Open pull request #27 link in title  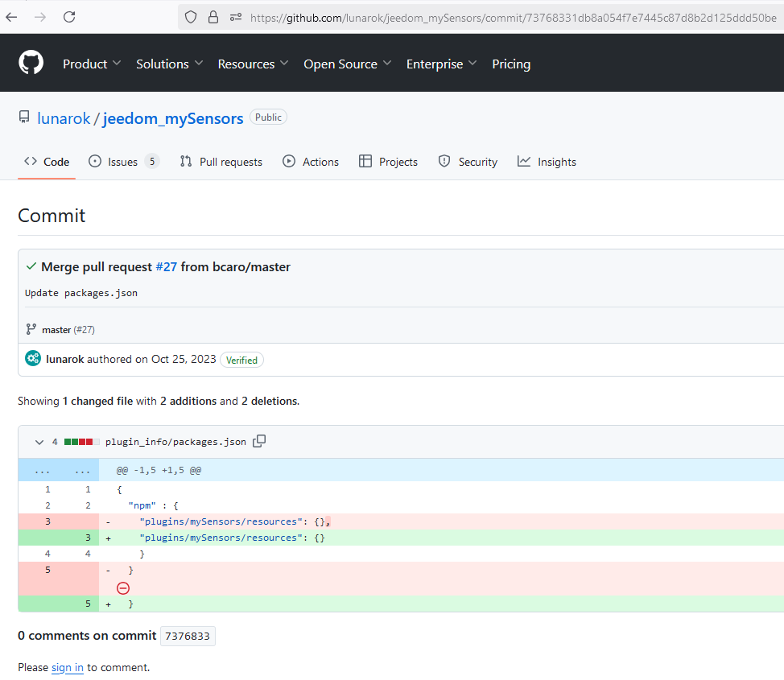coord(167,266)
